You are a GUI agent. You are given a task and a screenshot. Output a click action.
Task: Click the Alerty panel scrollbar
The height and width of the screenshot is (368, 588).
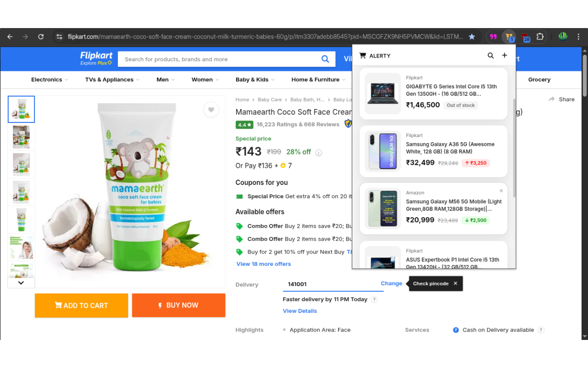pos(514,147)
